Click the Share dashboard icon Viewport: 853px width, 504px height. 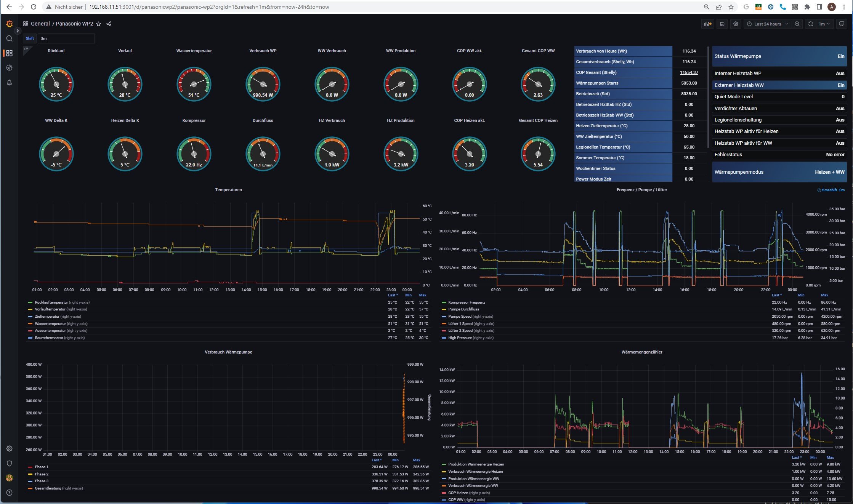(109, 24)
